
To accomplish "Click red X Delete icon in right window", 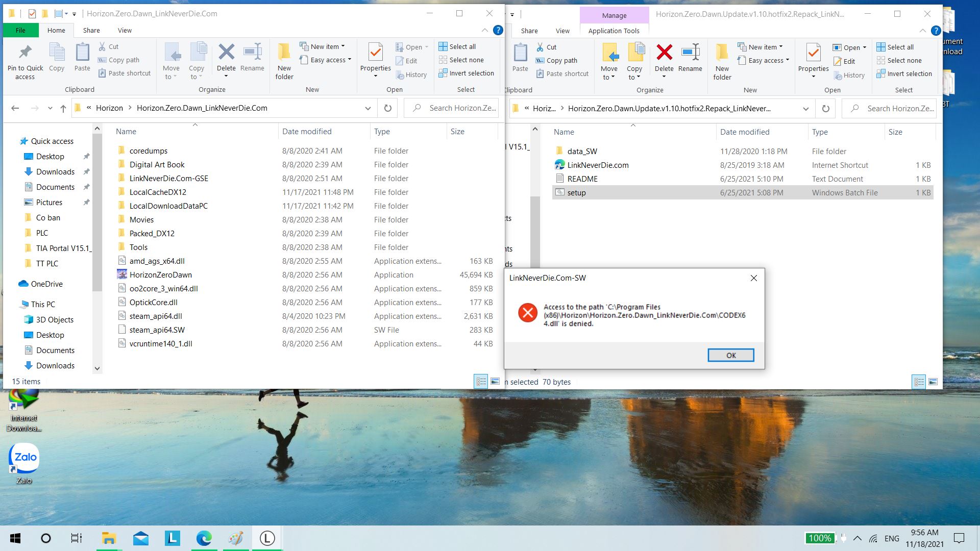I will tap(664, 52).
